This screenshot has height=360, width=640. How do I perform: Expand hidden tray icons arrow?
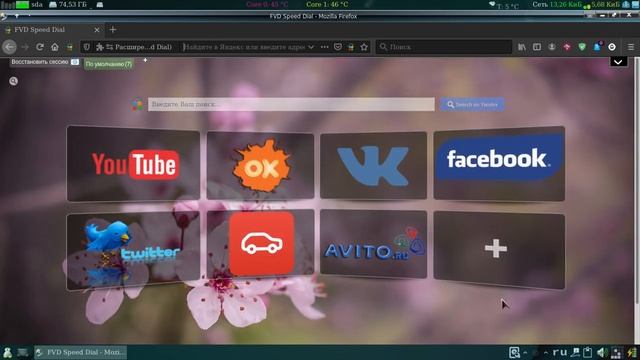(546, 352)
